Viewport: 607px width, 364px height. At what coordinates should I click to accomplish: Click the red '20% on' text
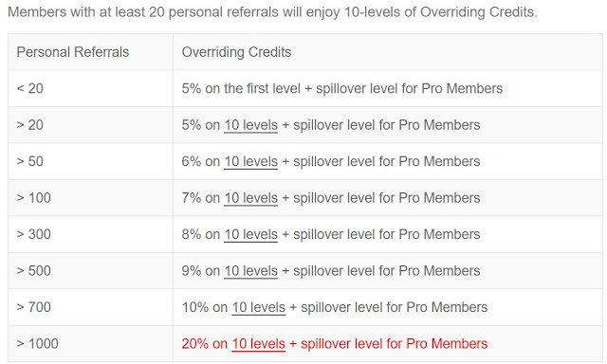click(x=205, y=343)
